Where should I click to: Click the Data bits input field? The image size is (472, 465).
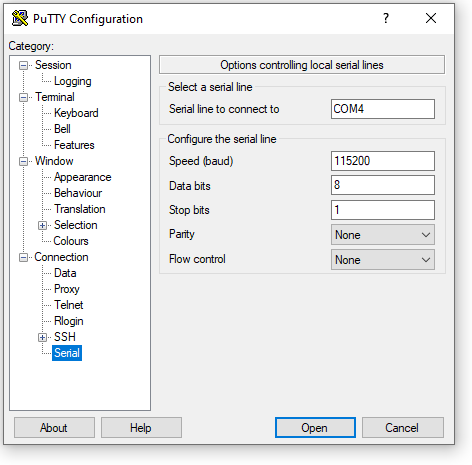(383, 185)
